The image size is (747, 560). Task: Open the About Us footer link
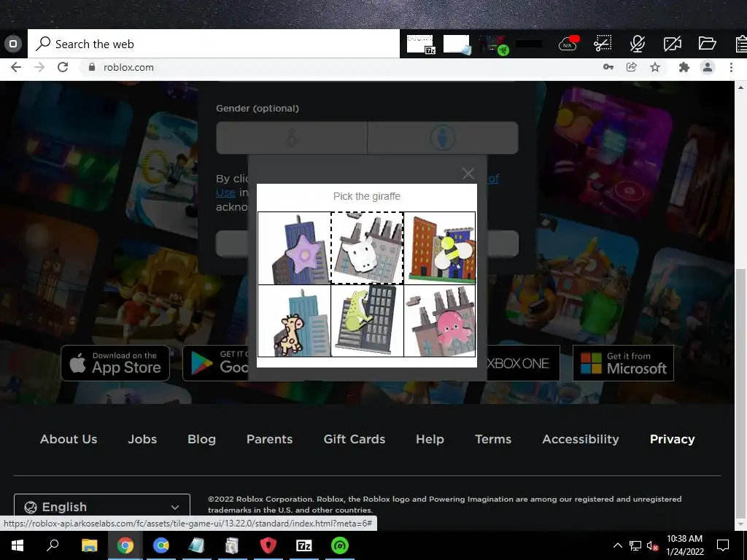click(69, 439)
